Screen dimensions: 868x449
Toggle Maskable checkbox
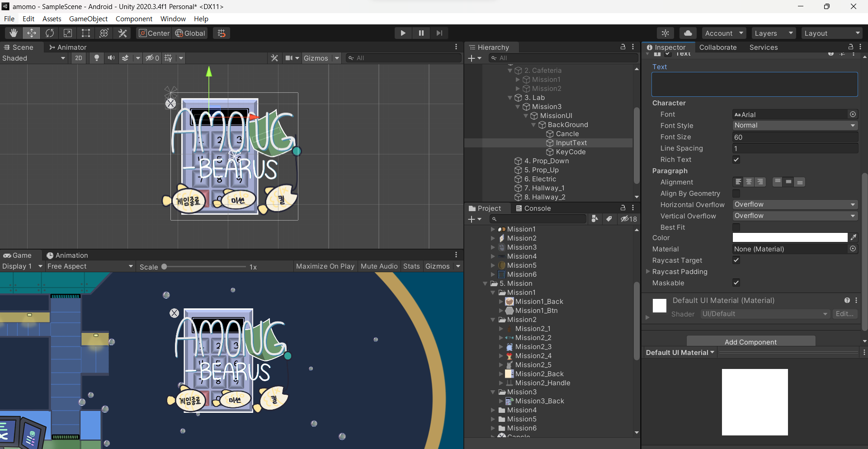pos(736,283)
